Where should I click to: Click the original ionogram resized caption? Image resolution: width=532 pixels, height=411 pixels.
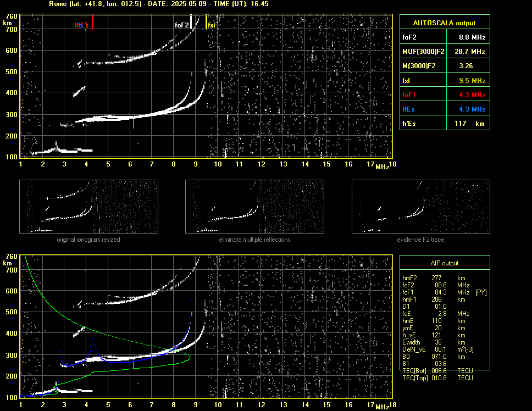88,240
